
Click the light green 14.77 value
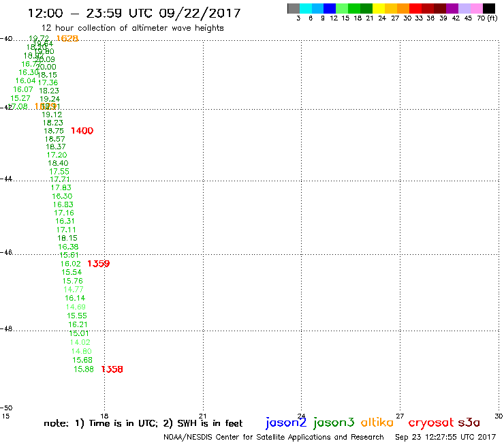[x=74, y=289]
